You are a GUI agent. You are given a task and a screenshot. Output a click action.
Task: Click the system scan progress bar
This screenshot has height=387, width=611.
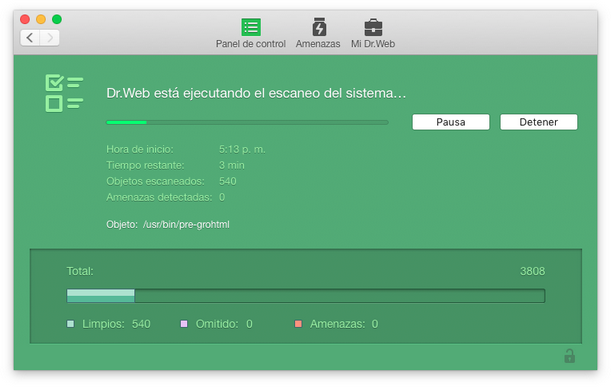coord(247,122)
